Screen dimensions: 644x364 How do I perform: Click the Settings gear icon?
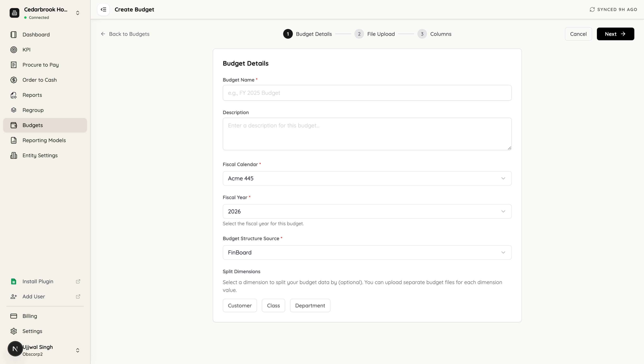coord(13,331)
